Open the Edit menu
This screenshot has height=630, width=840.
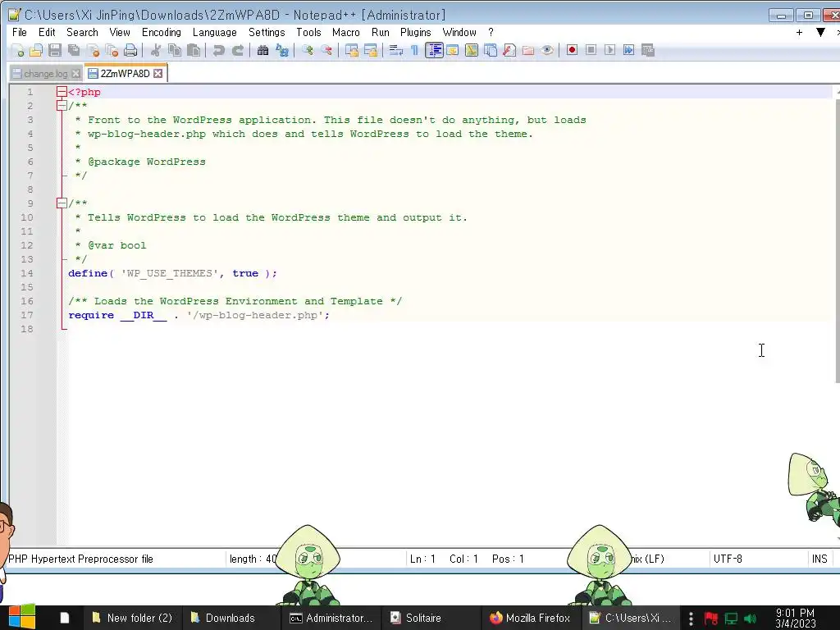(47, 32)
